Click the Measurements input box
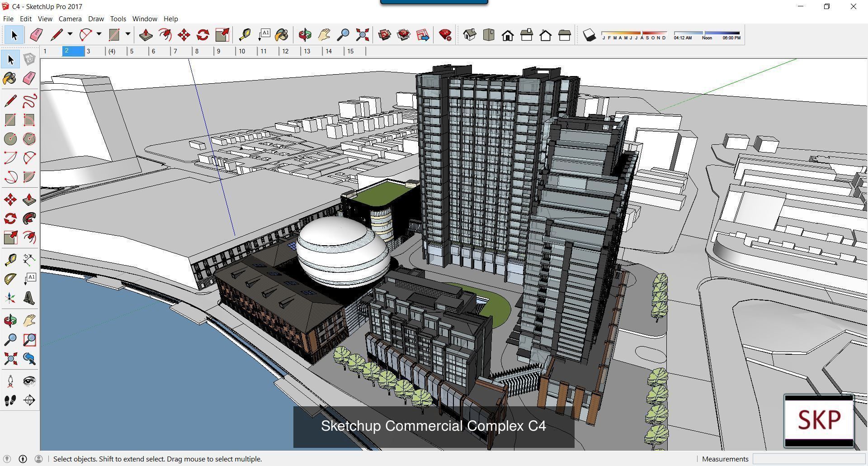Screen dimensions: 868x466 808,459
